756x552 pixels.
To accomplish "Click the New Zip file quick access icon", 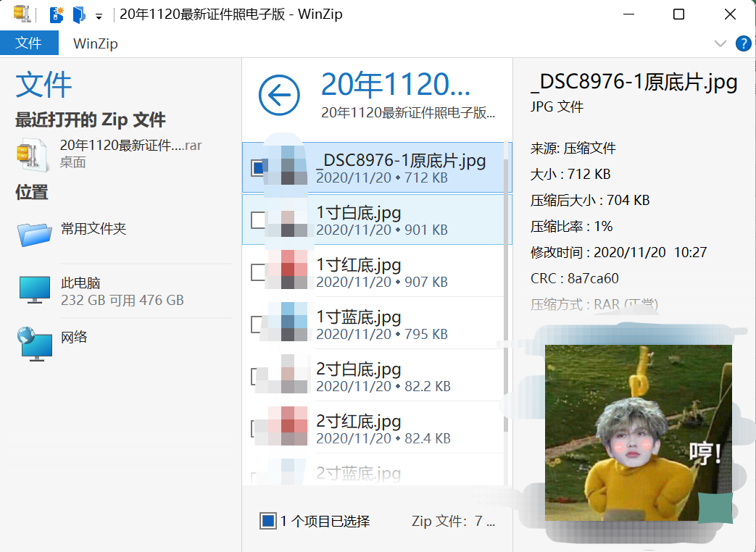I will click(56, 14).
